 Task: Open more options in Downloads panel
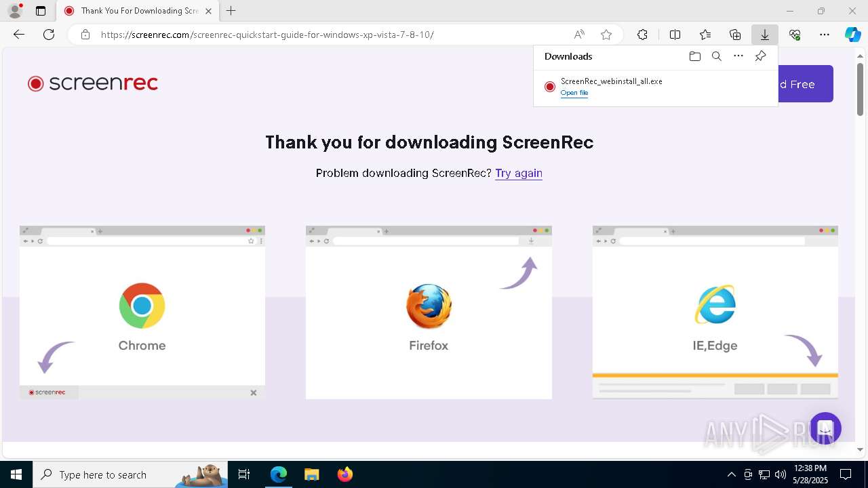[x=738, y=56]
